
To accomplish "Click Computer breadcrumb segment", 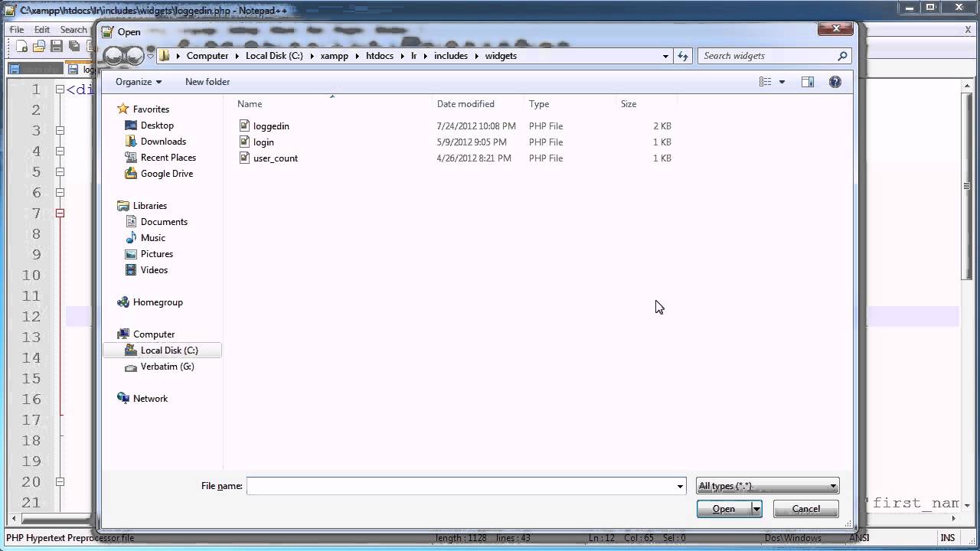I will 207,56.
